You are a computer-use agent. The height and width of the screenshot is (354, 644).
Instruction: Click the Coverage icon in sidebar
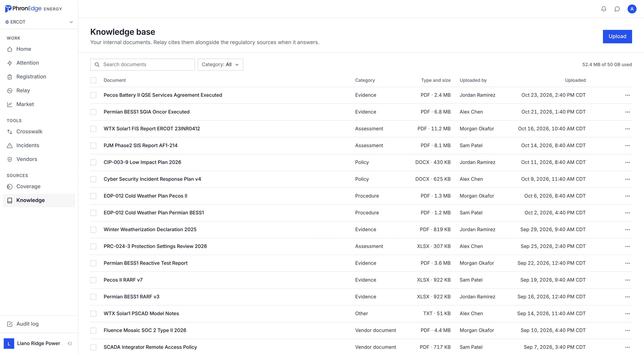tap(10, 187)
